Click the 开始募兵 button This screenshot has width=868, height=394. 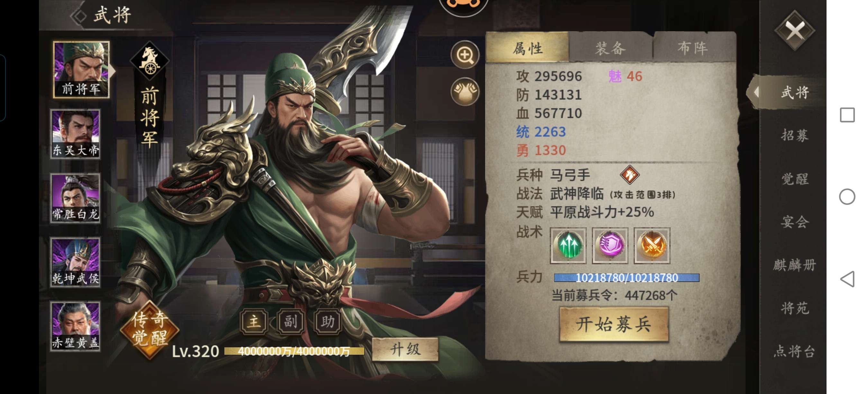pos(614,324)
